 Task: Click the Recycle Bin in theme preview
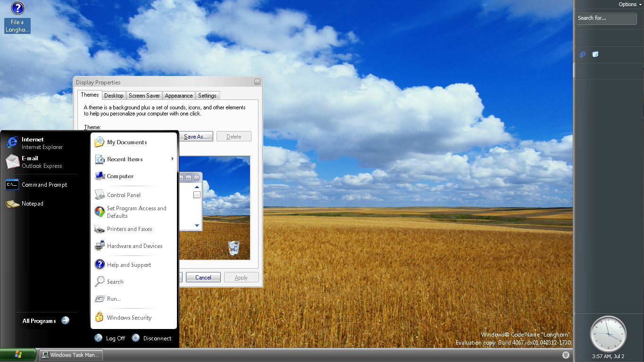tap(234, 247)
